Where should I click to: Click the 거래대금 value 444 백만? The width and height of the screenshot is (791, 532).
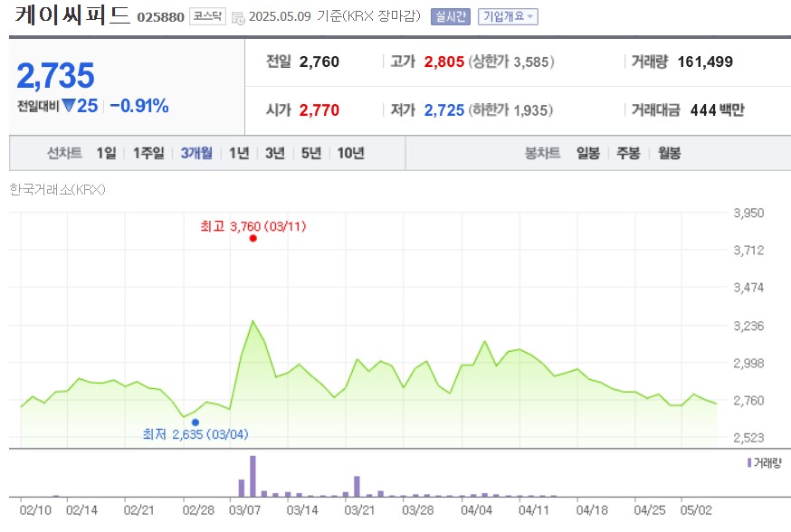click(x=717, y=110)
